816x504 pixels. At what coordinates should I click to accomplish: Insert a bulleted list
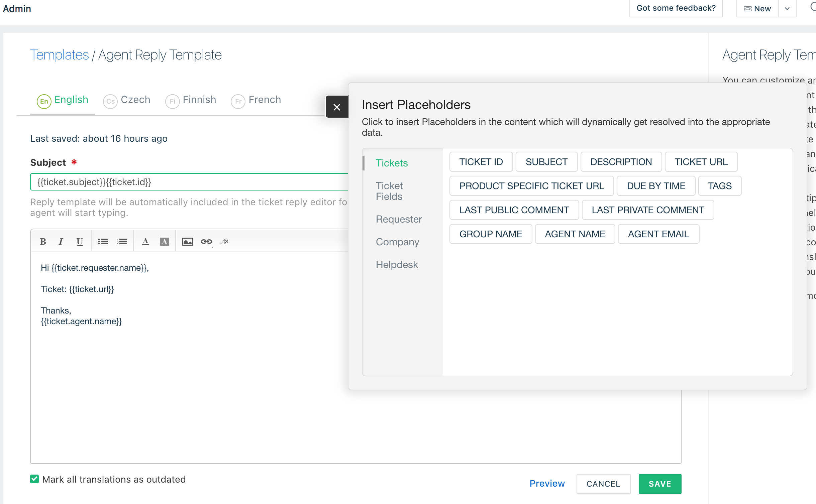(103, 241)
